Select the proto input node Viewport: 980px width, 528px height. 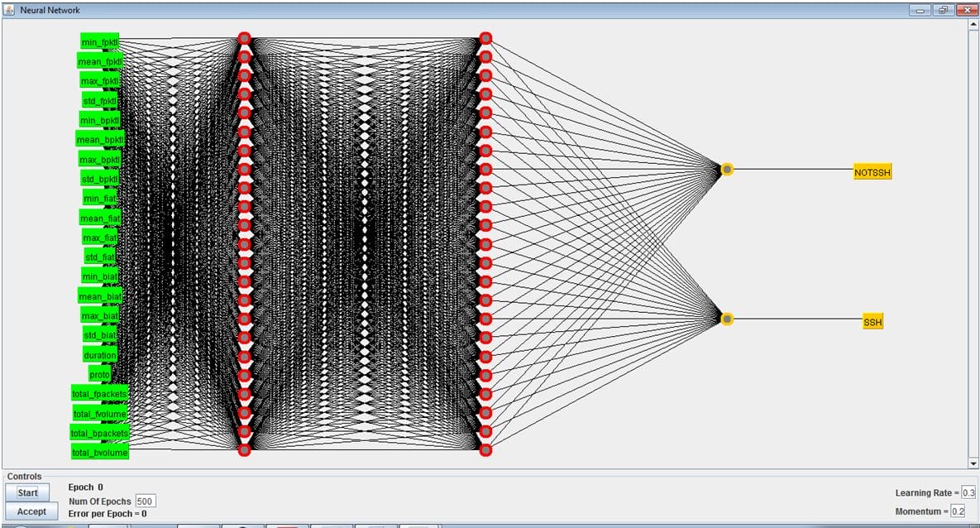(x=99, y=375)
